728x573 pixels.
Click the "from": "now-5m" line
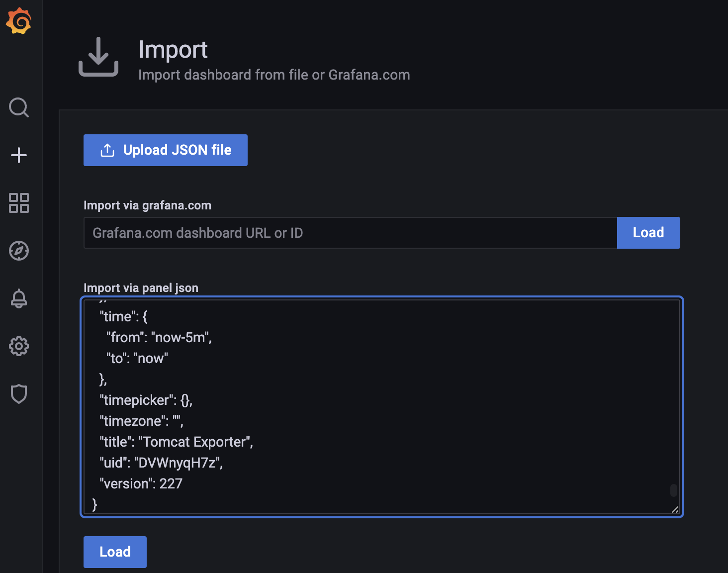(159, 337)
